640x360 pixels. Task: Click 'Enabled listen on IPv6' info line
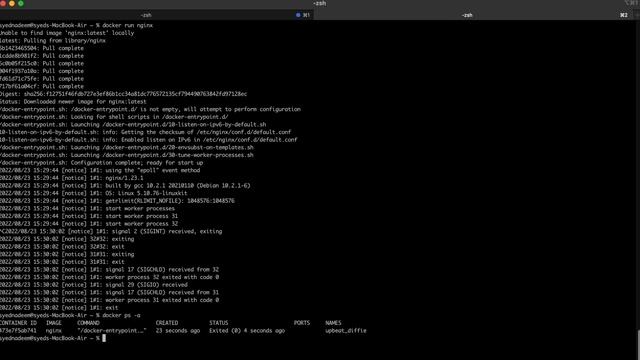tap(149, 140)
